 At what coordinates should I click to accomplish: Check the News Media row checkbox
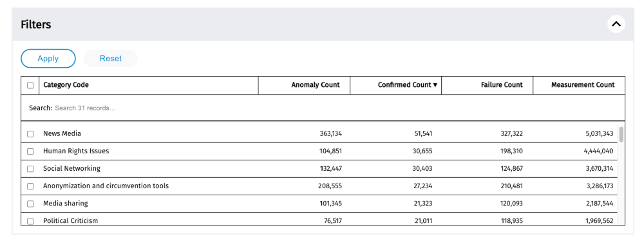coord(30,133)
